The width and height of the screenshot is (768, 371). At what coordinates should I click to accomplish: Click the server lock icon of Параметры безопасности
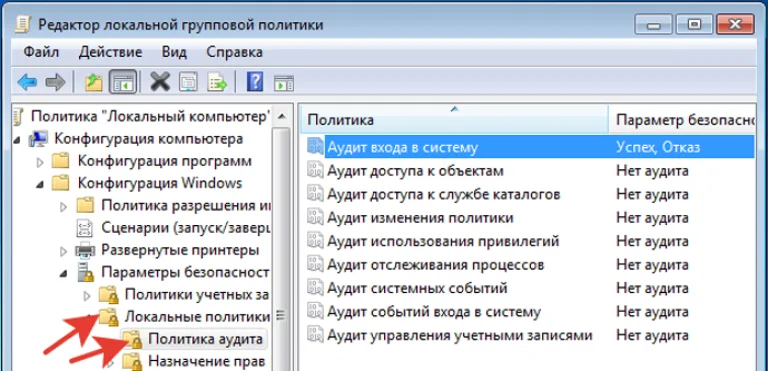coord(85,272)
